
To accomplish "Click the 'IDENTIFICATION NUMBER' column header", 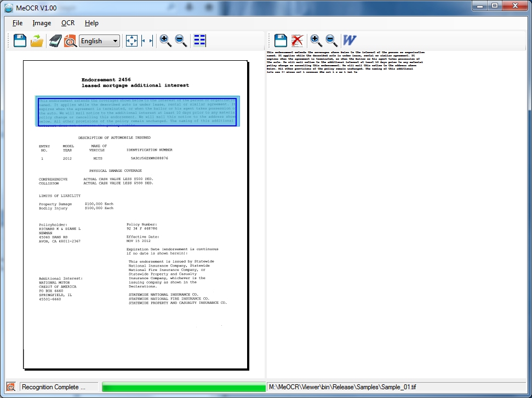I will point(149,150).
